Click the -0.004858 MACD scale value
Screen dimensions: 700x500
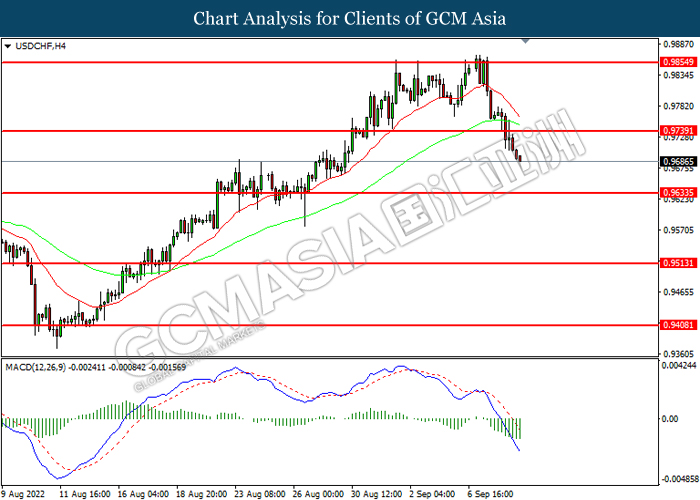click(x=679, y=479)
